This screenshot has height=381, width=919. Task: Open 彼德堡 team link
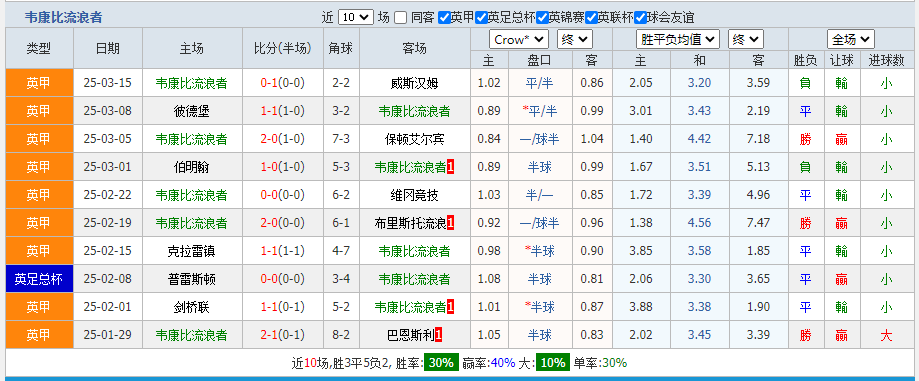point(192,111)
